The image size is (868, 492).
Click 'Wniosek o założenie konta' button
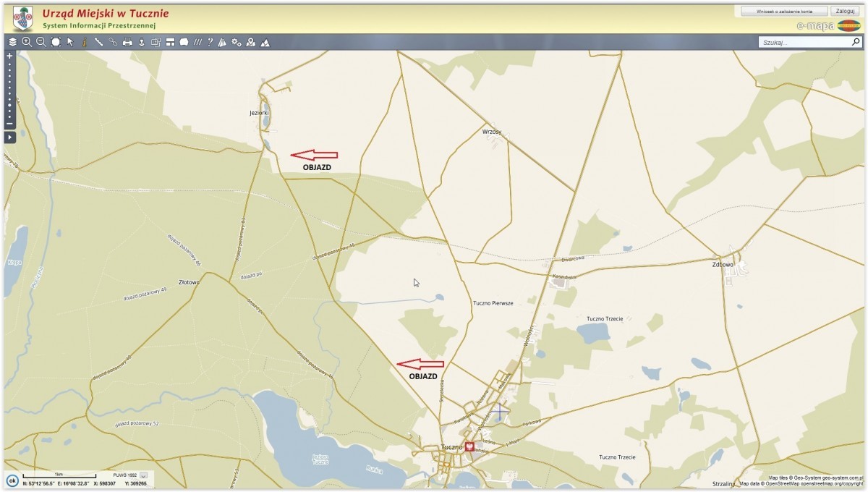[783, 12]
